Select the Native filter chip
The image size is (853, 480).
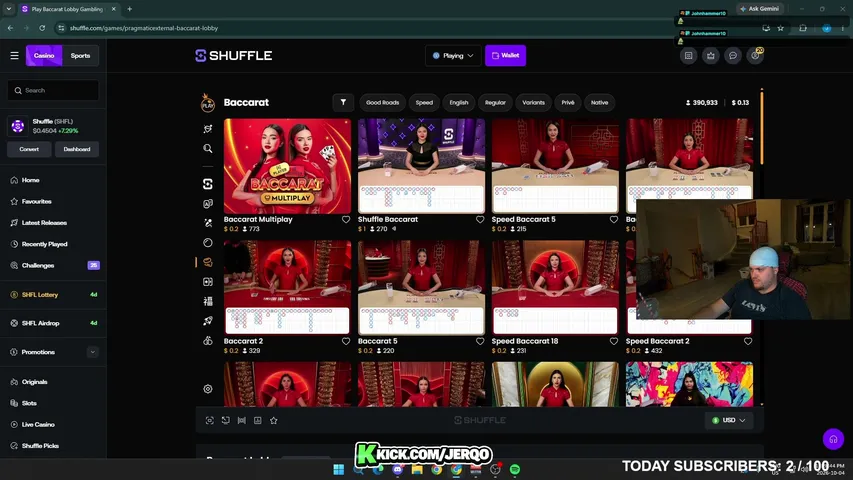599,102
